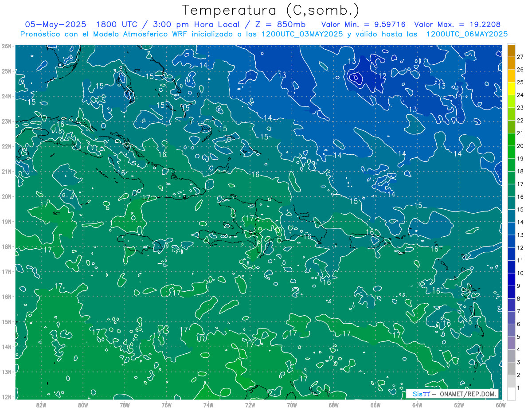Click the '19N' latitude label
Image resolution: width=532 pixels, height=411 pixels.
7,222
